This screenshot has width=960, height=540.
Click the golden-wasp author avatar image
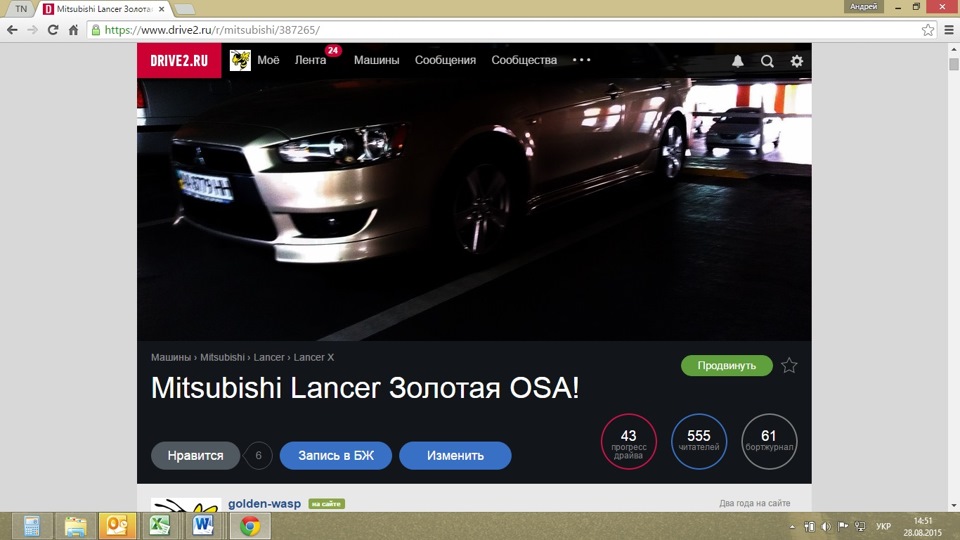tap(186, 505)
